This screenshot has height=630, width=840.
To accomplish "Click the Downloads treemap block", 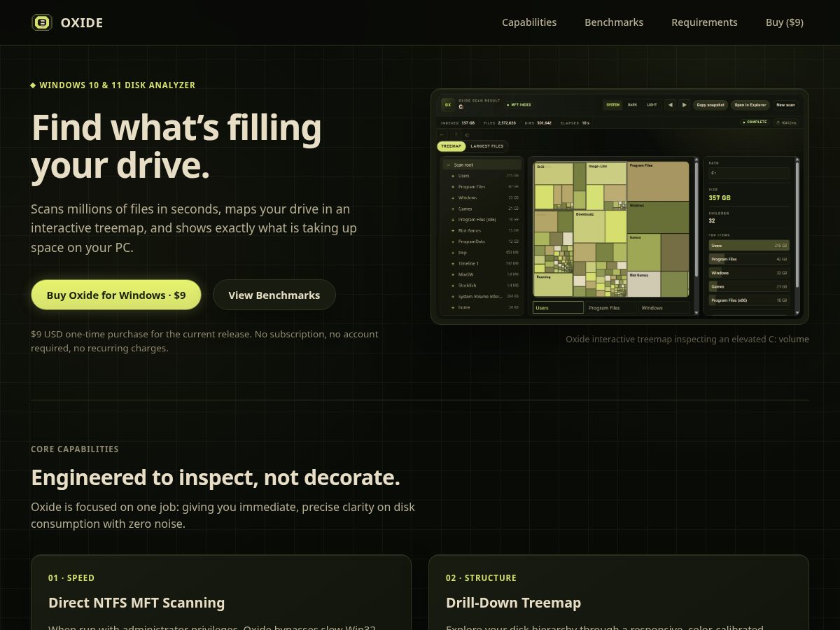I will (x=589, y=226).
